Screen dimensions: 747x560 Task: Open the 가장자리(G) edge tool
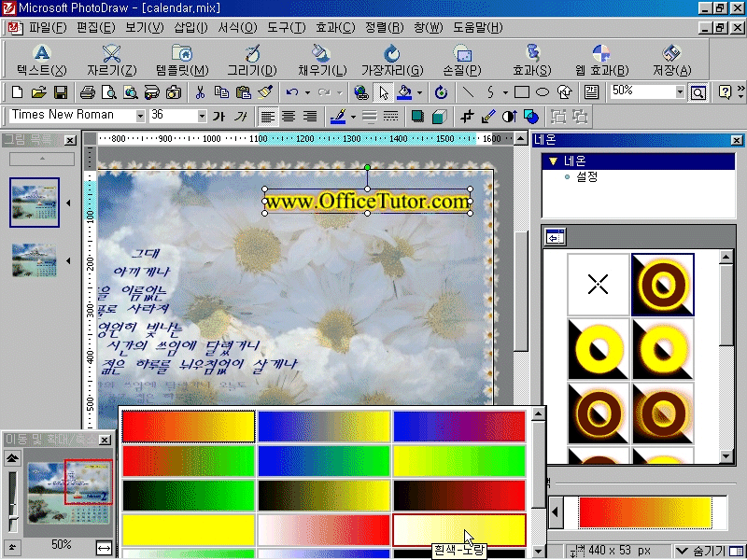pos(392,60)
